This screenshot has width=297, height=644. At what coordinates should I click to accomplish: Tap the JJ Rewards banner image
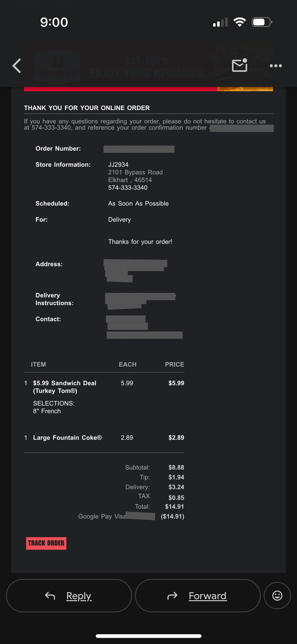pyautogui.click(x=148, y=67)
